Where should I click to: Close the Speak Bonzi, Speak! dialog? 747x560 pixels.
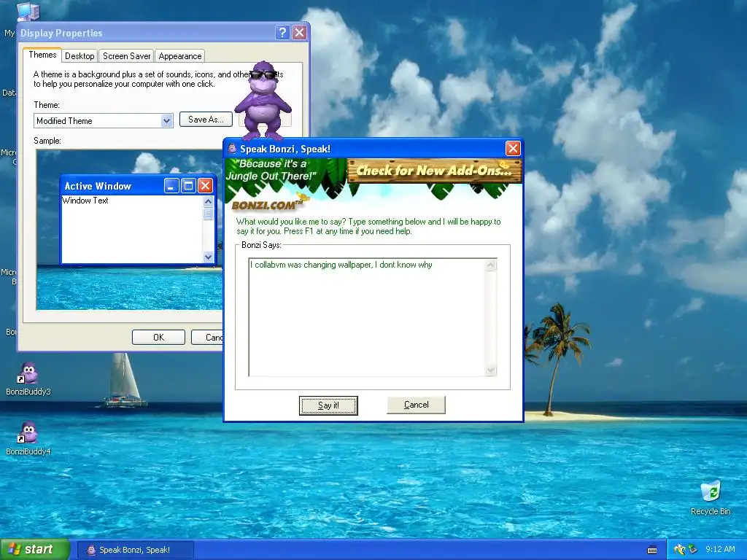[513, 149]
